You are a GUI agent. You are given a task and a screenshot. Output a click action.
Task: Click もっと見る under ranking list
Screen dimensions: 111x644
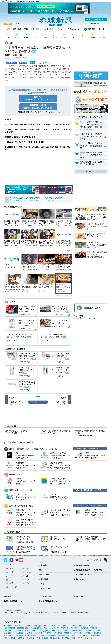point(91,172)
